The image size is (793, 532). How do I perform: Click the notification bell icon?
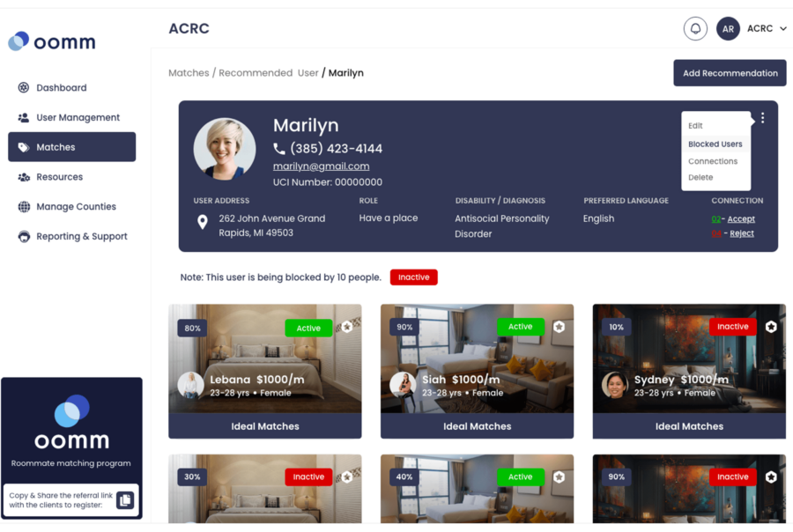pos(695,28)
